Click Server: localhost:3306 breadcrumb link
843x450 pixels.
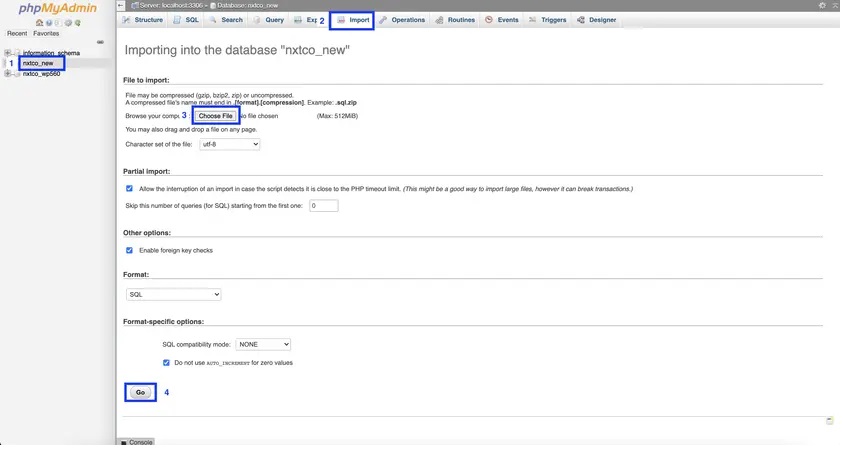(171, 5)
